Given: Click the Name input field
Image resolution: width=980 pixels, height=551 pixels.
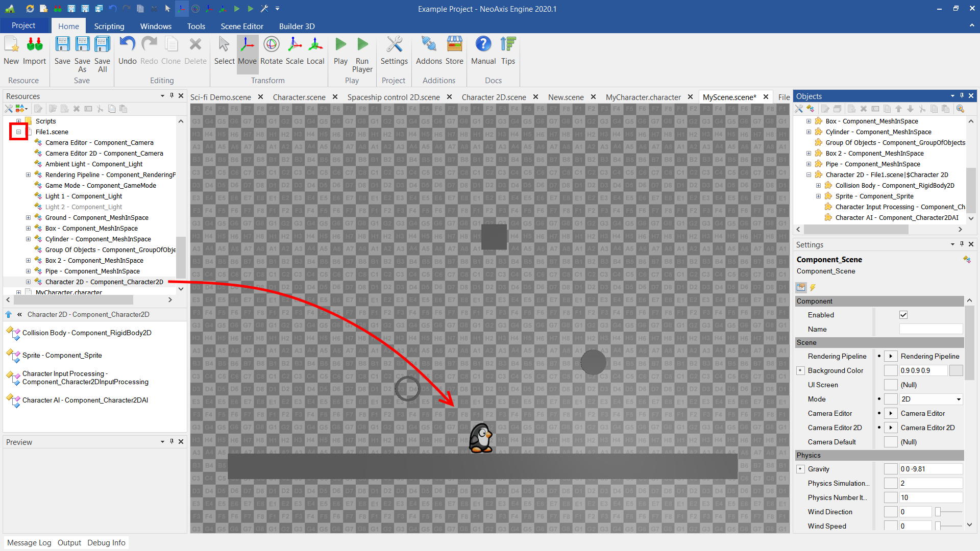Looking at the screenshot, I should (x=930, y=329).
